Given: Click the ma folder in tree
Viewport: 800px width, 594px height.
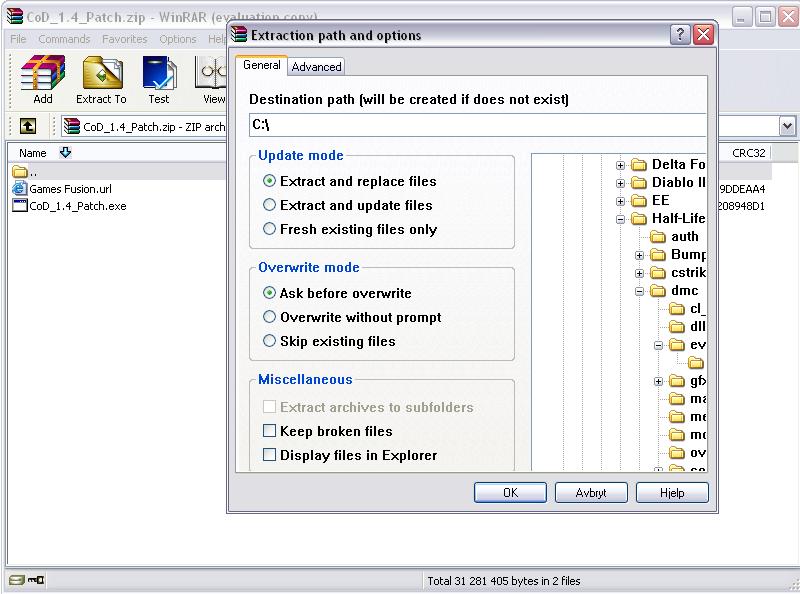Looking at the screenshot, I should (687, 399).
